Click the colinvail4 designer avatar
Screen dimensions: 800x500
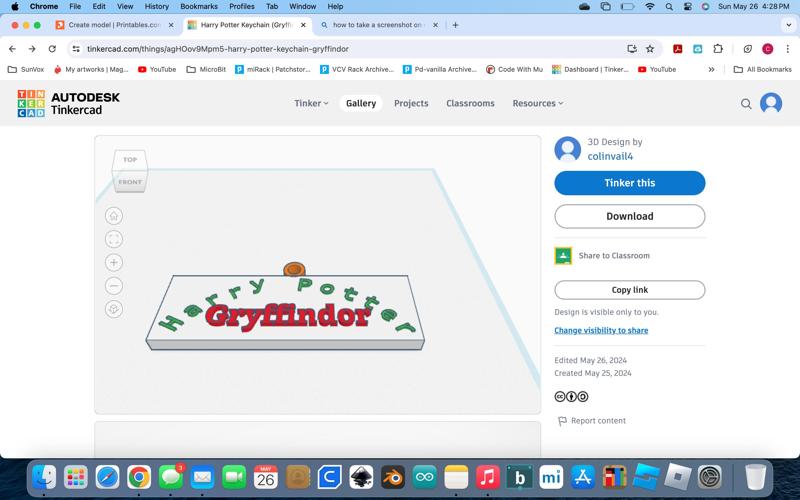point(567,149)
